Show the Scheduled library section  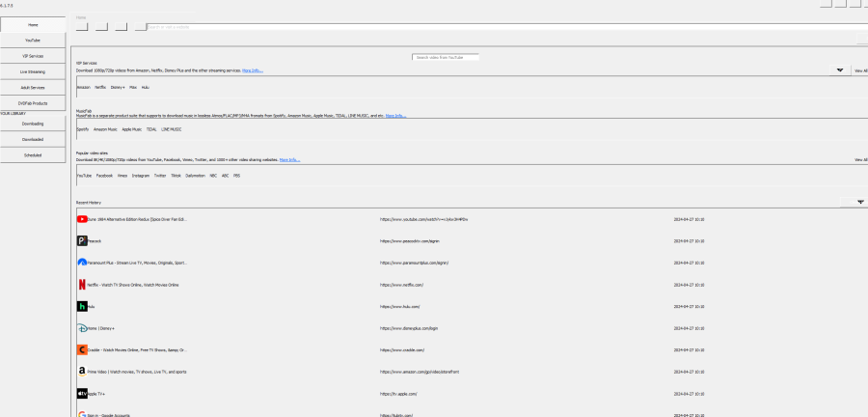pyautogui.click(x=33, y=155)
